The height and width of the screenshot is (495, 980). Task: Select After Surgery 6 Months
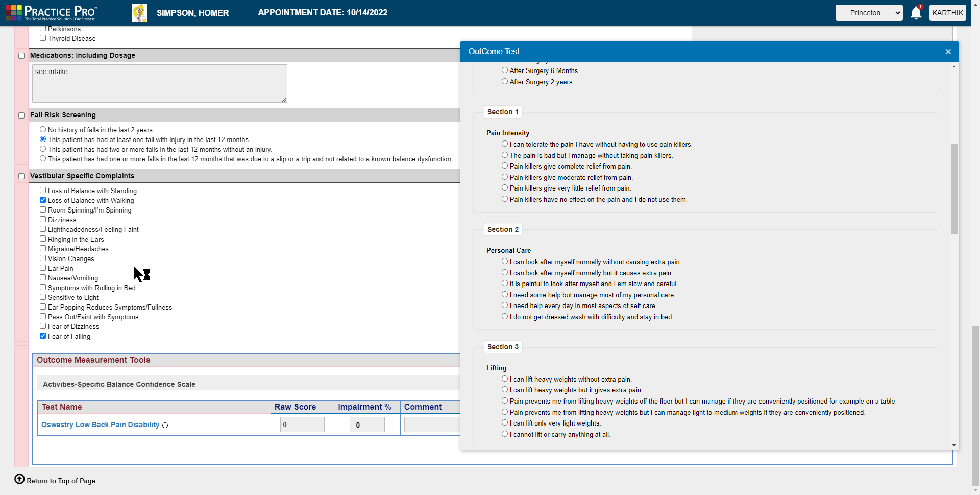(504, 70)
